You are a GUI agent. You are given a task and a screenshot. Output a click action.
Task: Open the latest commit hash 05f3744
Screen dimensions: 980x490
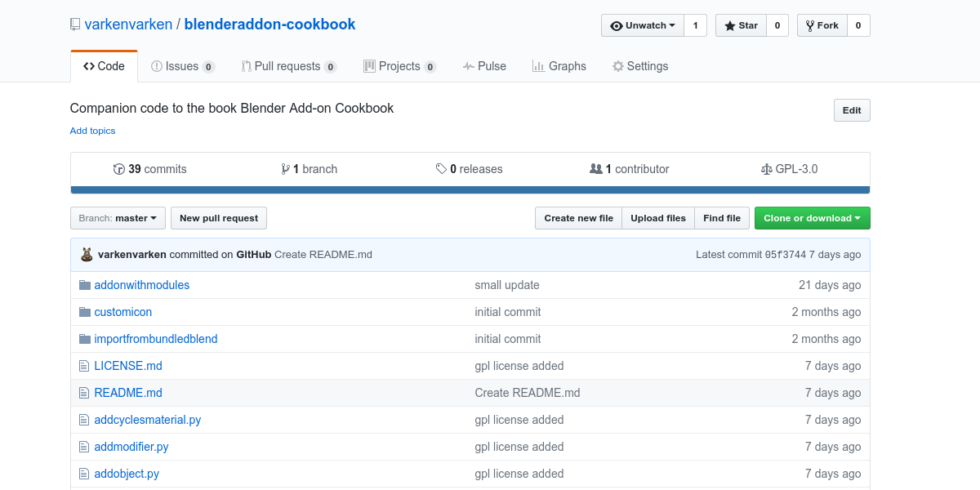point(785,255)
